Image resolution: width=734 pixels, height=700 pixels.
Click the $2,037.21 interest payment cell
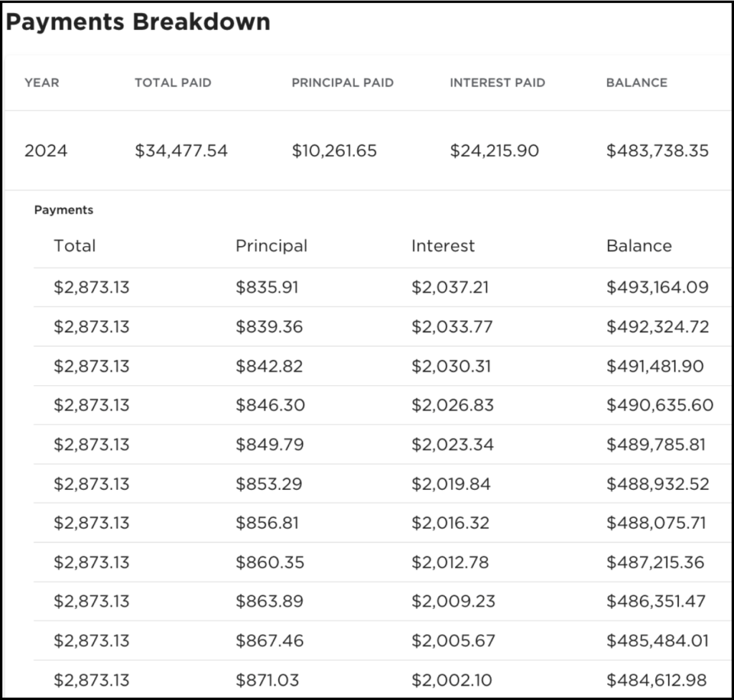point(450,288)
